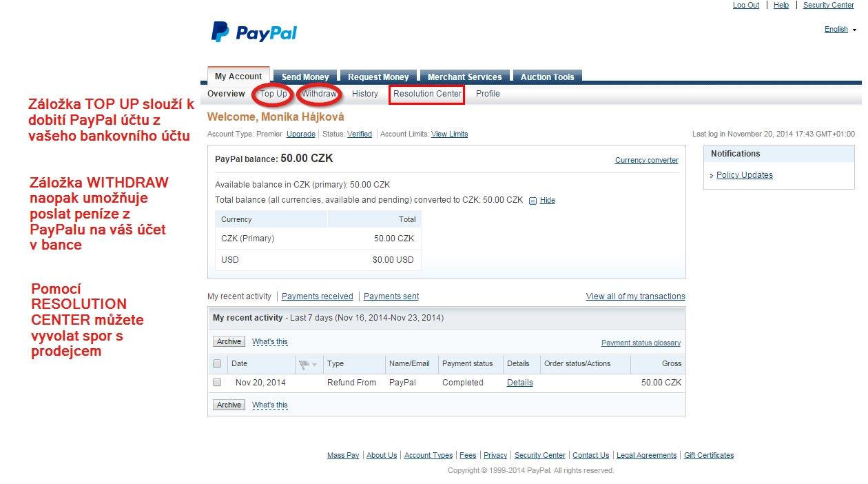
Task: Switch to the Send Money tab
Action: 304,77
